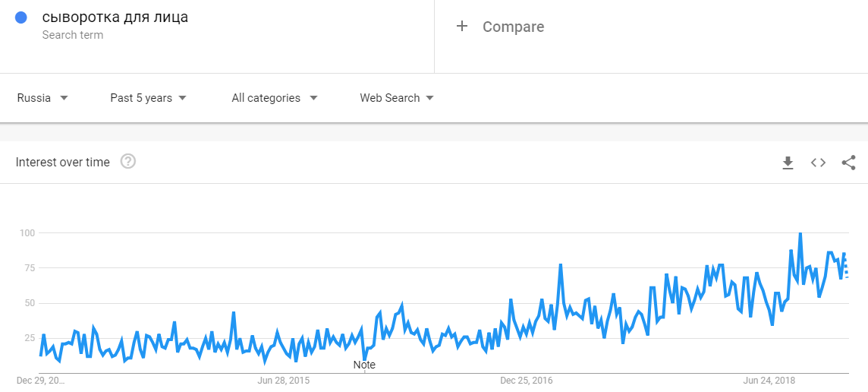Viewport: 868px width, 392px height.
Task: Change the Web Search type dropdown
Action: click(396, 98)
